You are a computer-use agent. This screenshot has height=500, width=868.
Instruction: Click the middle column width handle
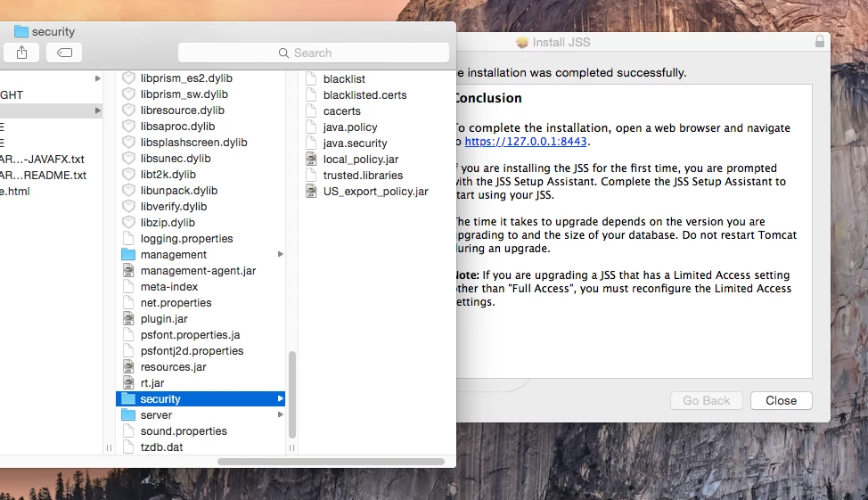point(291,447)
